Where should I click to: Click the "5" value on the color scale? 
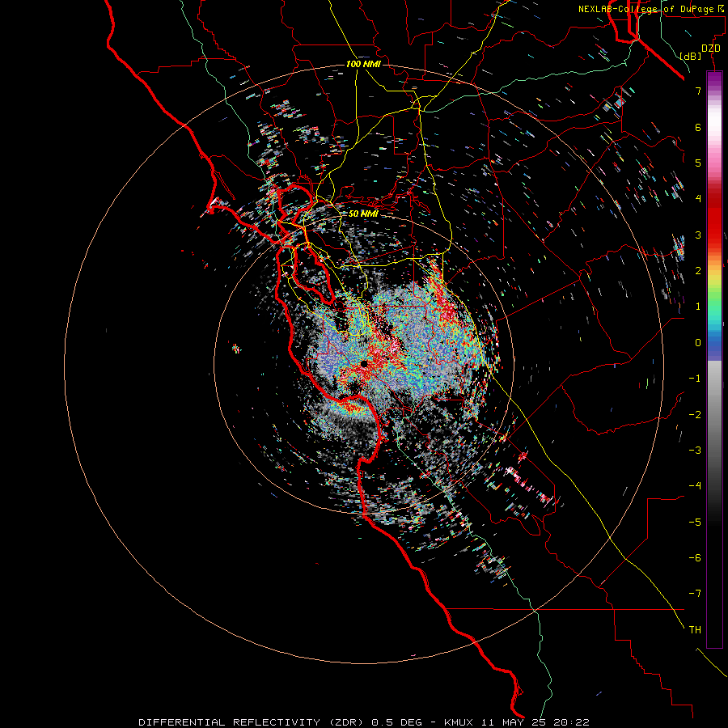coord(698,163)
